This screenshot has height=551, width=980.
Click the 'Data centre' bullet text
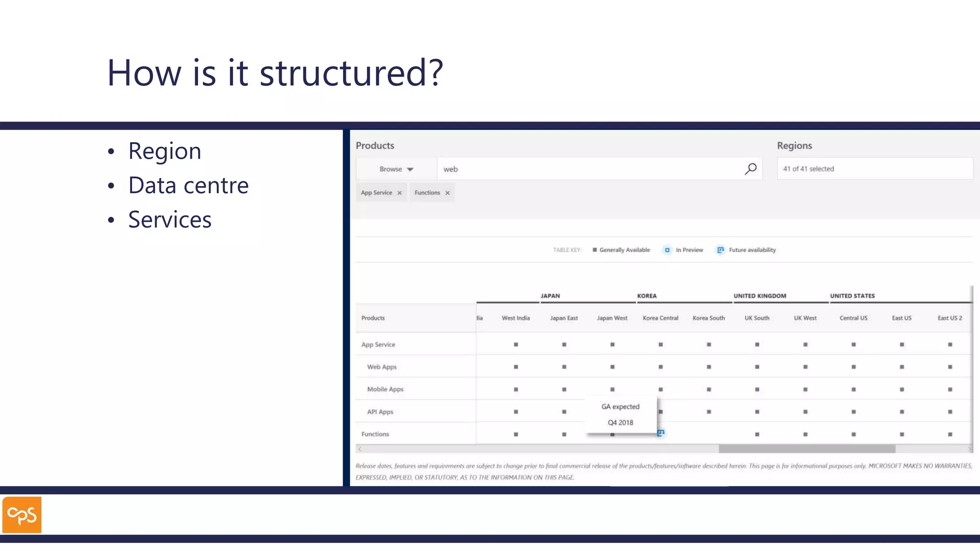point(189,186)
